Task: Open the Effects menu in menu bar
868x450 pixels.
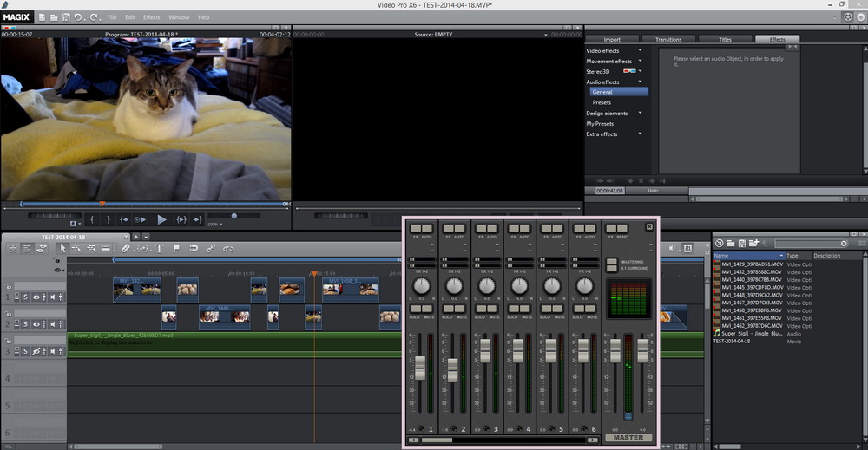Action: [x=151, y=17]
